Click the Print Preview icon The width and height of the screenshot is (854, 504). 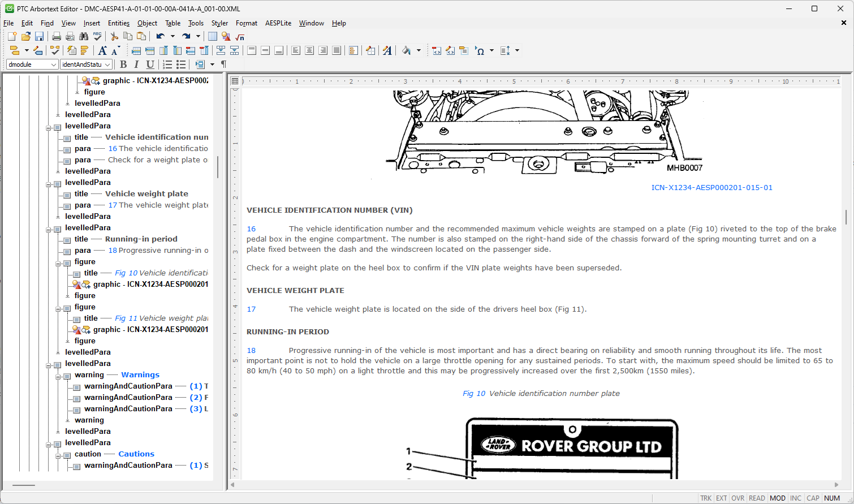(70, 37)
